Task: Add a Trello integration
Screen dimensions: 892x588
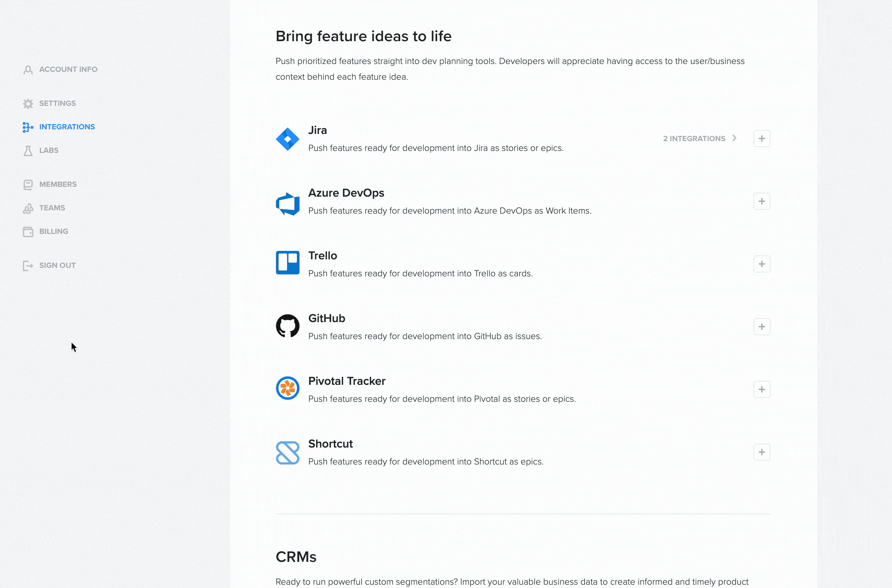Action: [762, 264]
